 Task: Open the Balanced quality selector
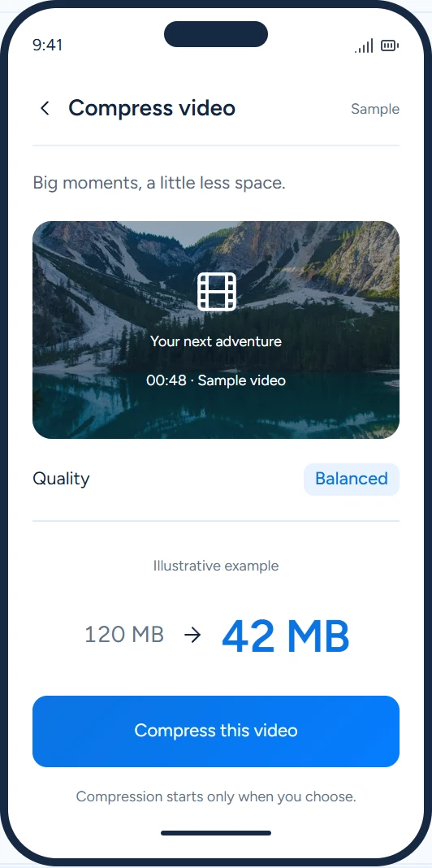[x=352, y=479]
